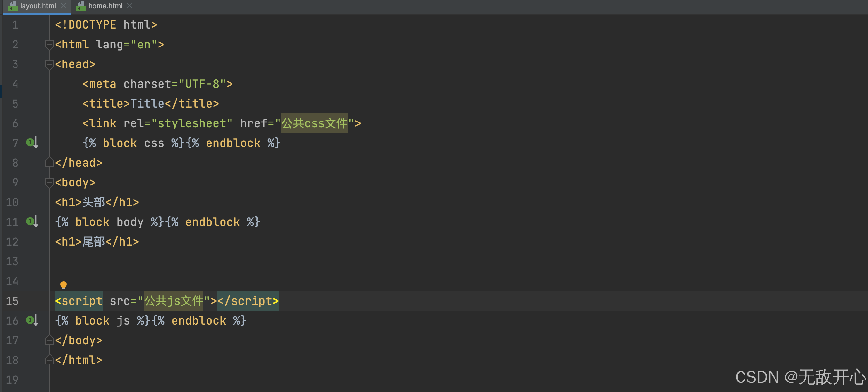Collapse the head tag fold on line 3
868x392 pixels.
[49, 64]
